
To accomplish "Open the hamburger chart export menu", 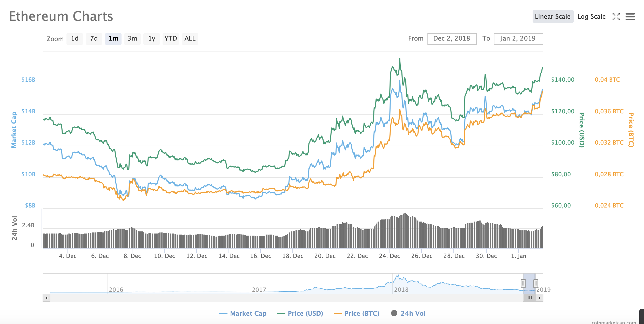I will coord(630,17).
